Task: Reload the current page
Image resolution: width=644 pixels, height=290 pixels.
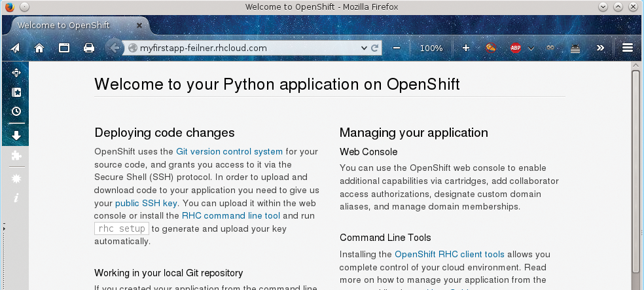Action: click(x=374, y=48)
